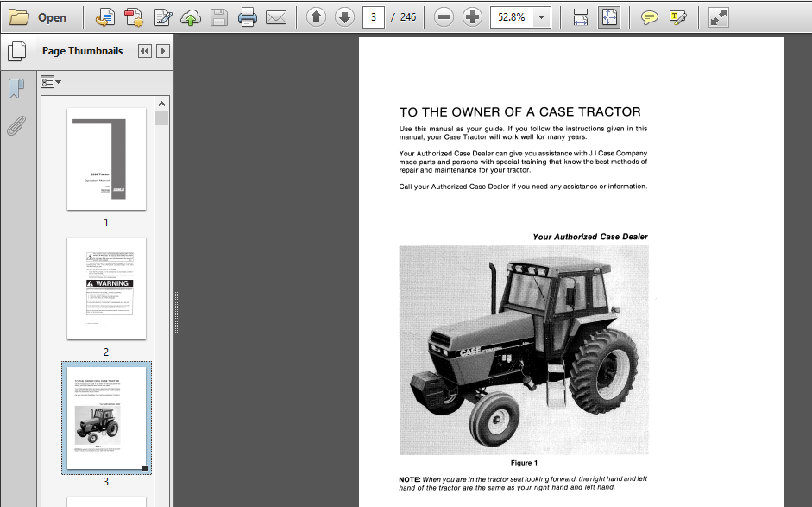Open the Bookmarks panel icon
Viewport: 812px width, 507px height.
click(16, 89)
